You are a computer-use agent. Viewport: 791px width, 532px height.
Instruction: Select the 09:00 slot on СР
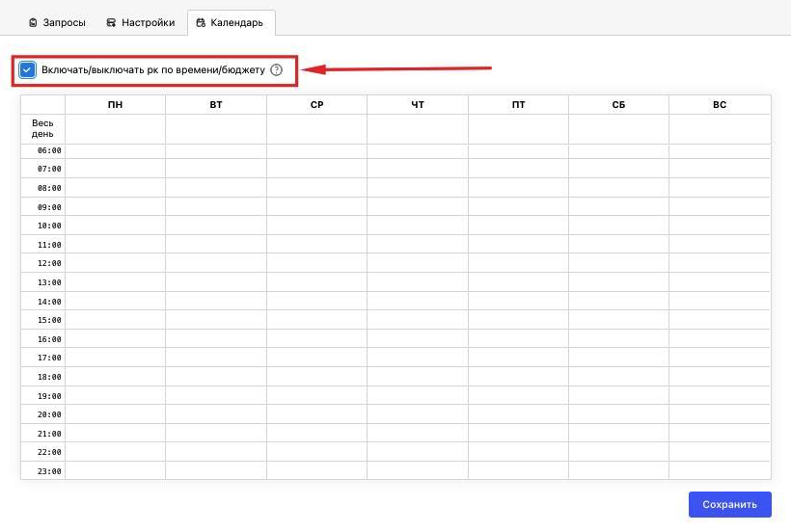(316, 207)
